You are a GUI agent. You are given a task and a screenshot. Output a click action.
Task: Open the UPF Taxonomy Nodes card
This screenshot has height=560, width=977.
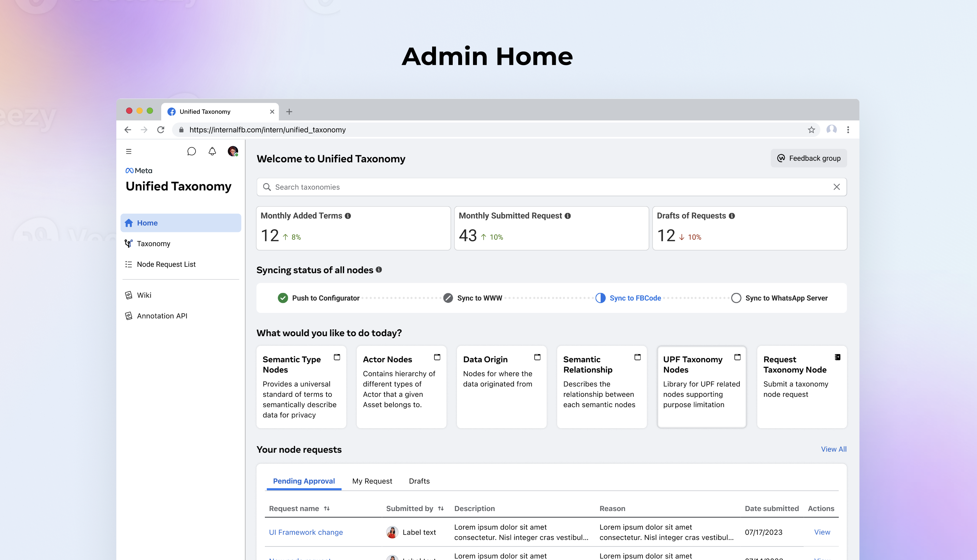701,387
